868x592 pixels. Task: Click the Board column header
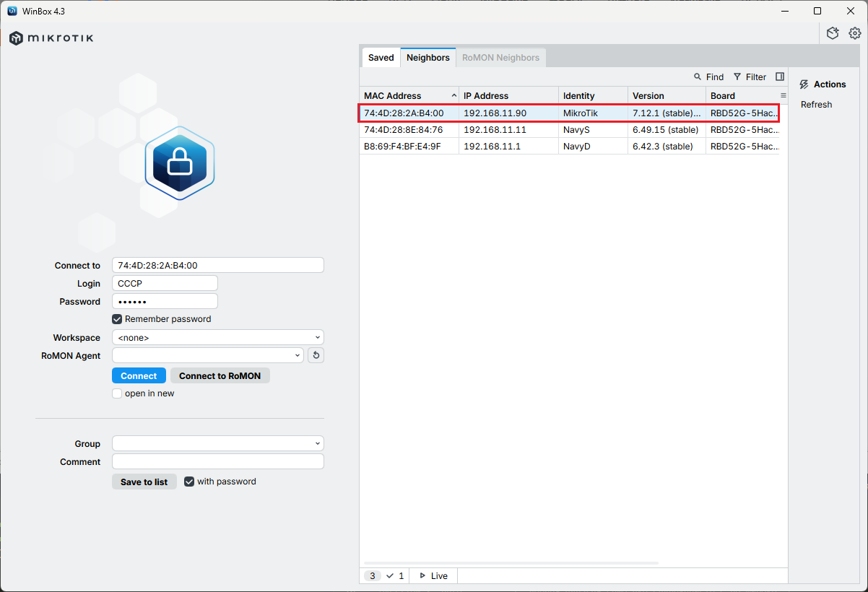coord(742,95)
